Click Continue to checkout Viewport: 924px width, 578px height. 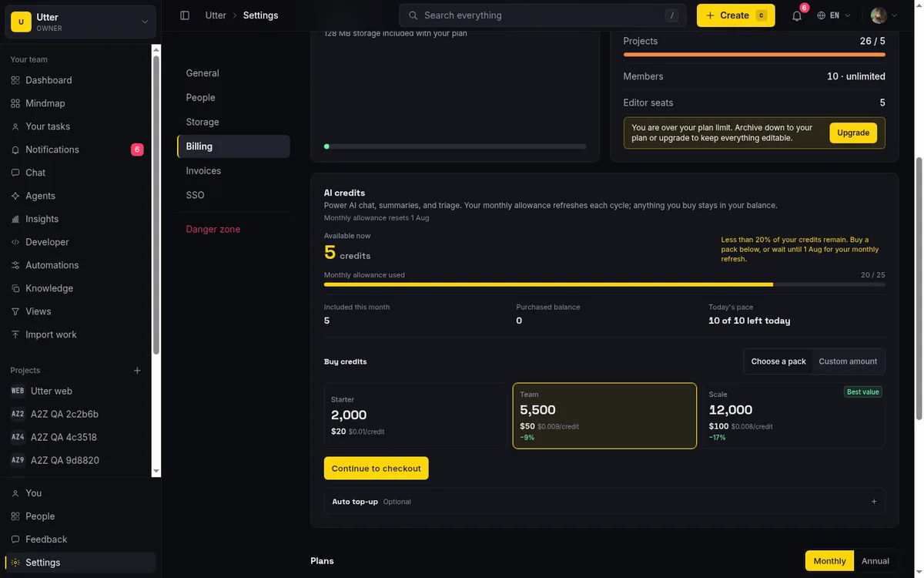(x=376, y=469)
